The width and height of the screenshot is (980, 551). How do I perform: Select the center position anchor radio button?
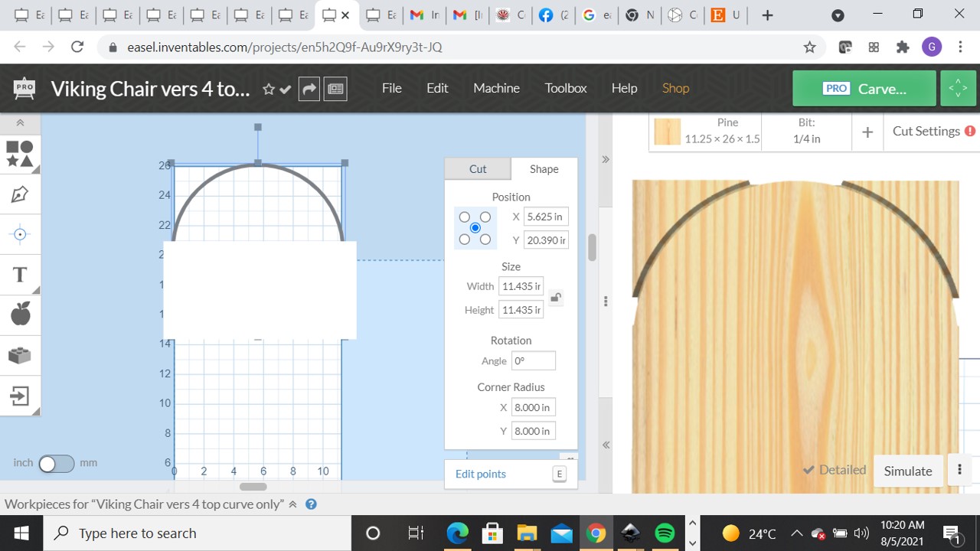(x=475, y=227)
